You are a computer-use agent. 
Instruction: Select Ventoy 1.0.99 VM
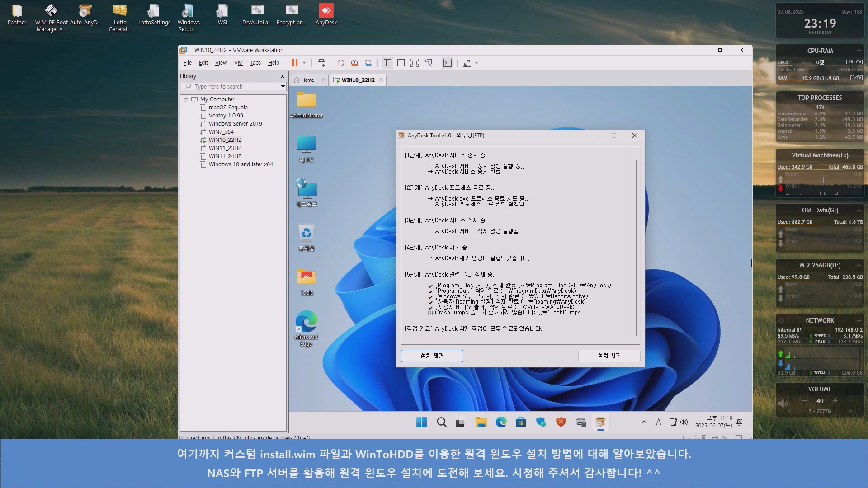[226, 116]
